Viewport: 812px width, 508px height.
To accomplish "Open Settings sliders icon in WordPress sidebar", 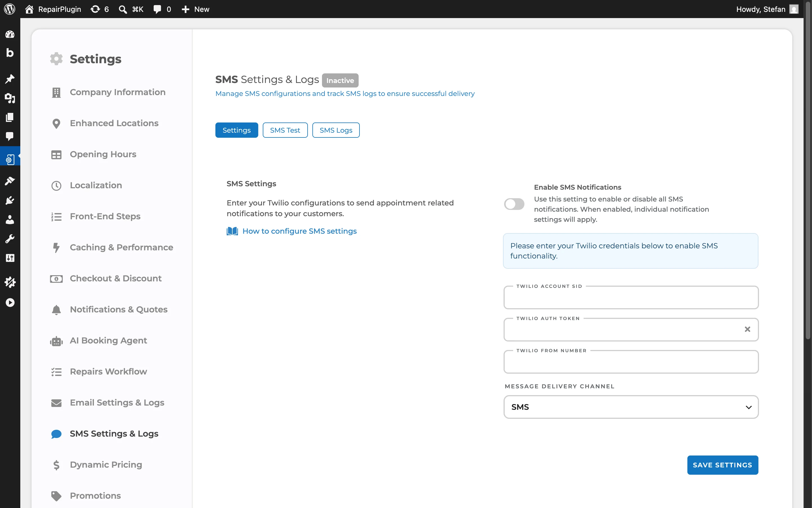I will pyautogui.click(x=10, y=258).
